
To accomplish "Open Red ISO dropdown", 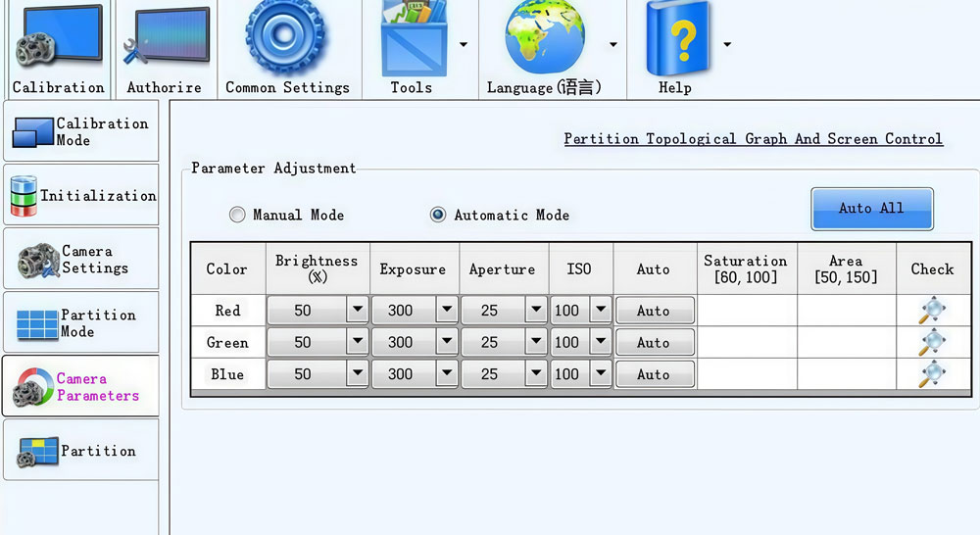I will (601, 310).
